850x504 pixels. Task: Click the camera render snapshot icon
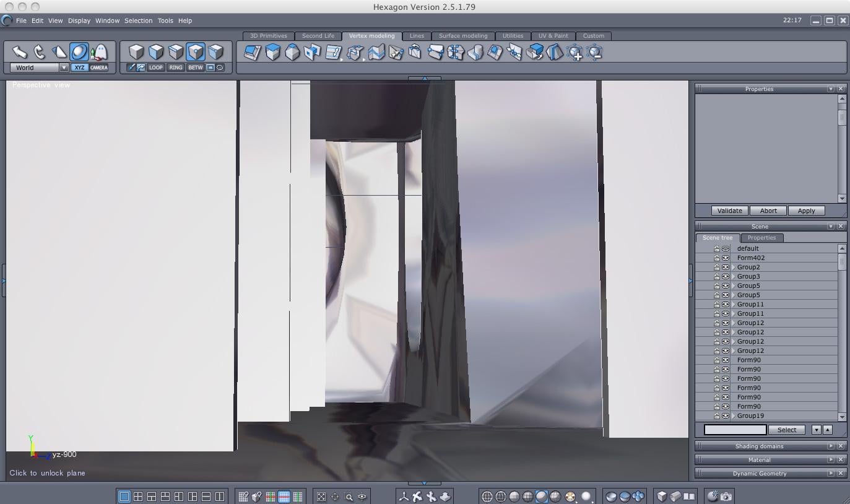coord(726,497)
